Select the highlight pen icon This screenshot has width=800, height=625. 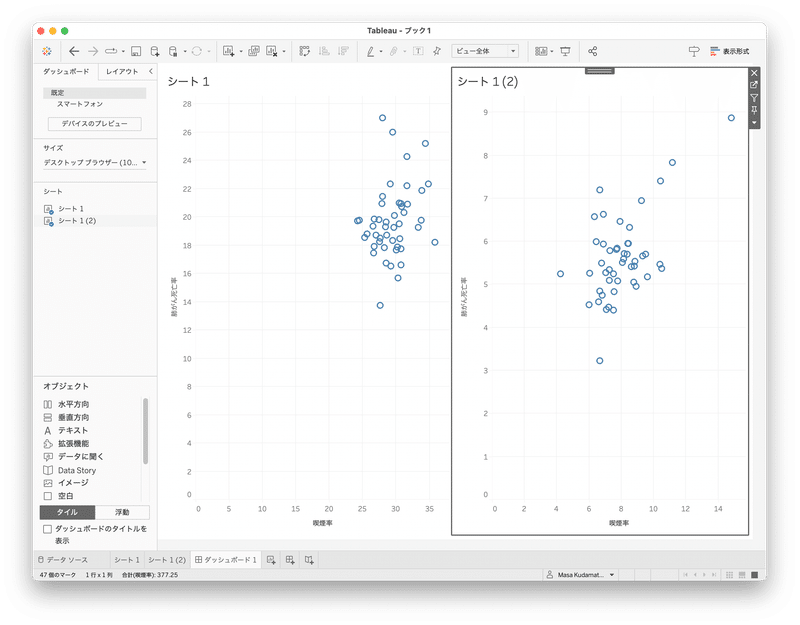pos(370,51)
